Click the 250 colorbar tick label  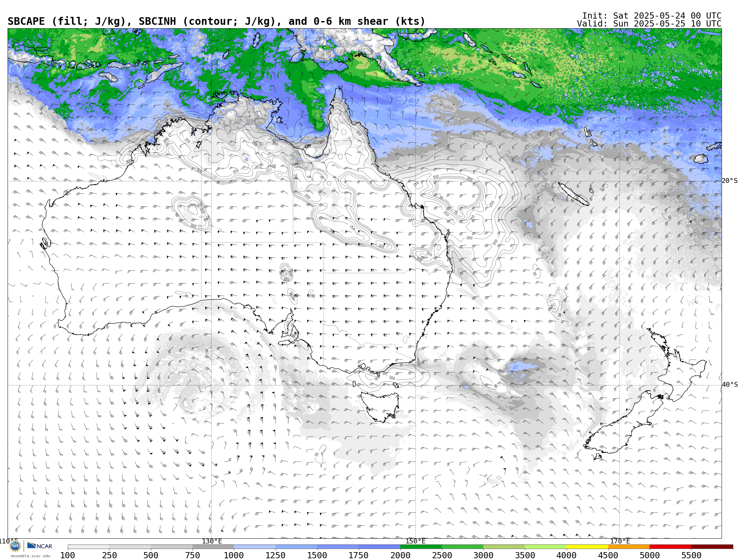click(x=109, y=555)
